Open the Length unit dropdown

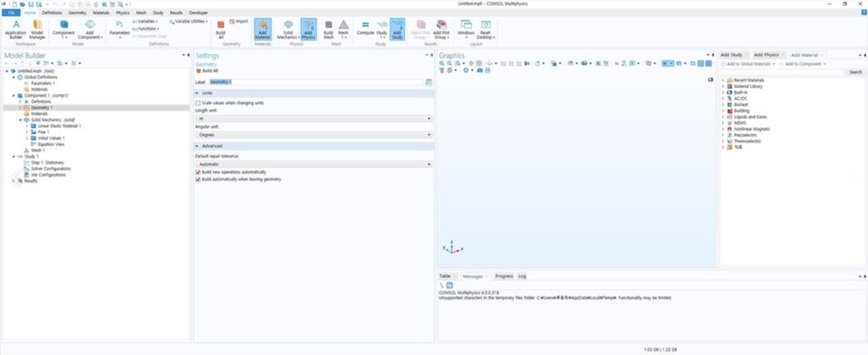[314, 118]
